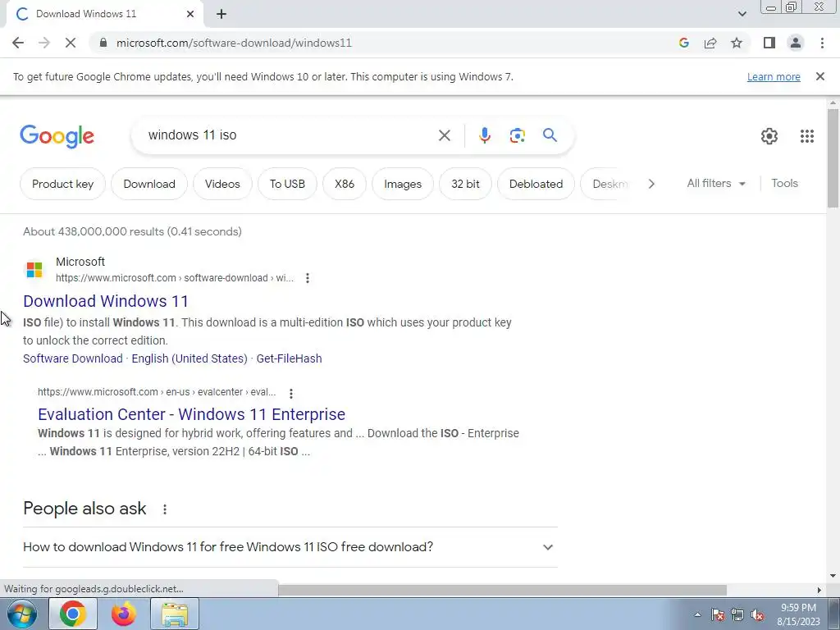This screenshot has height=630, width=840.
Task: Open Google apps grid
Action: pos(807,136)
